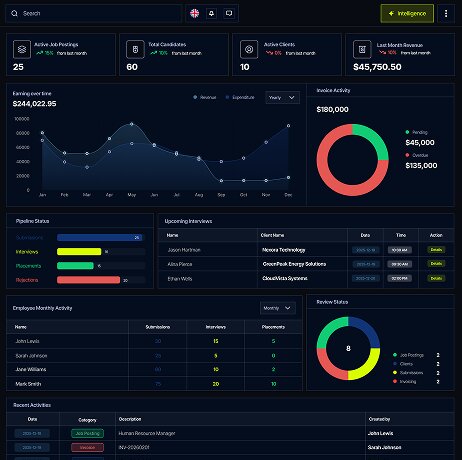462x460 pixels.
Task: Click the red Invoice category badge
Action: click(87, 447)
